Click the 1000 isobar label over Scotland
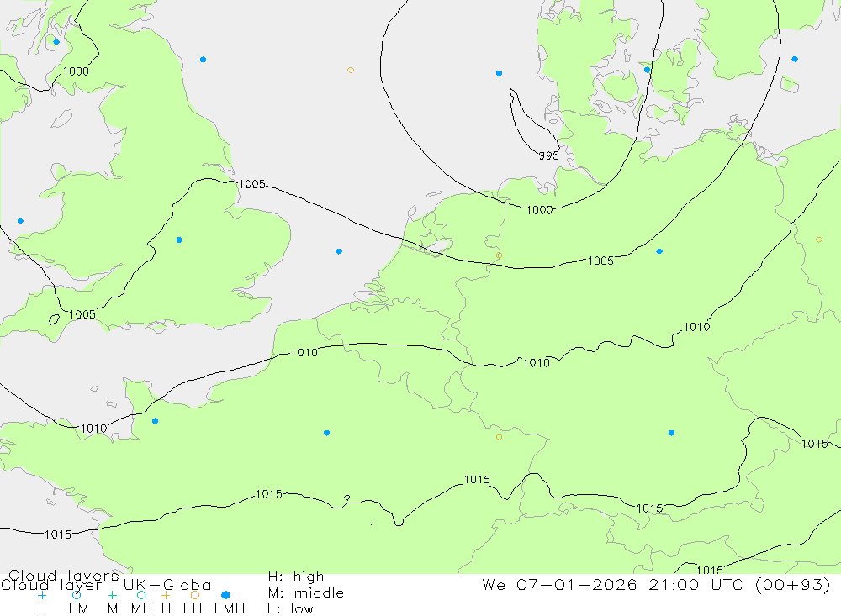Viewport: 841px width, 616px height. [x=76, y=71]
